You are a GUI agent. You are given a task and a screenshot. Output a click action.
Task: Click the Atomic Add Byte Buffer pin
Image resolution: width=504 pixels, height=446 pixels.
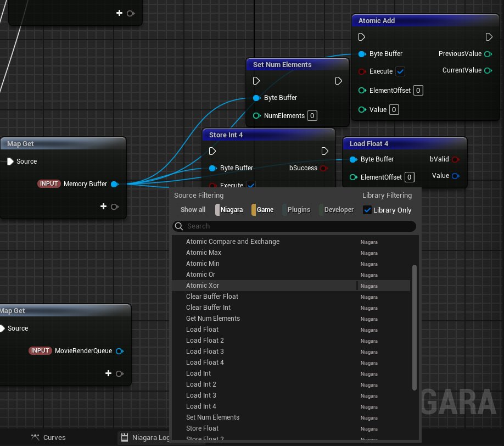362,54
